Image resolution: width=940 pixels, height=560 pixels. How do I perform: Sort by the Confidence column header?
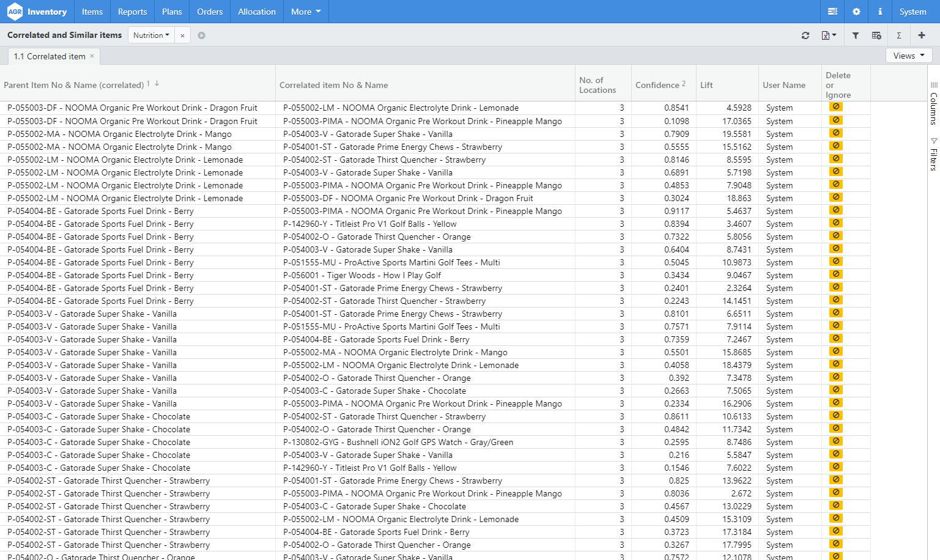tap(657, 85)
